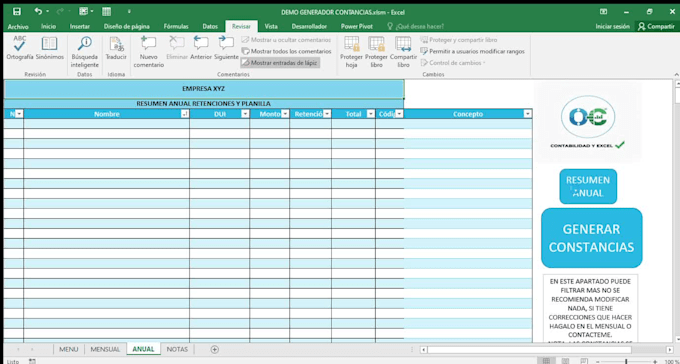680x364 pixels.
Task: Go to Anterior comment
Action: [201, 49]
